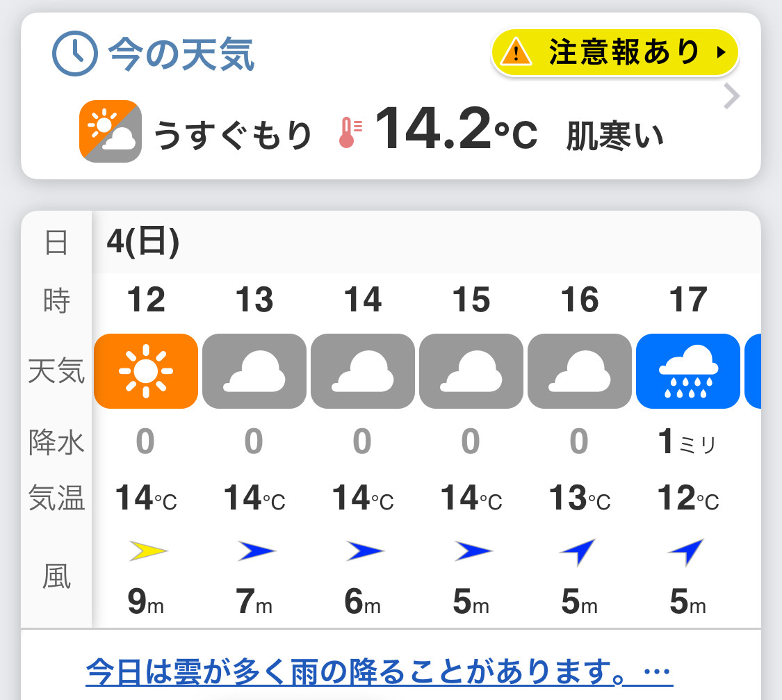
Task: Click the red thermometer icon
Action: point(350,133)
